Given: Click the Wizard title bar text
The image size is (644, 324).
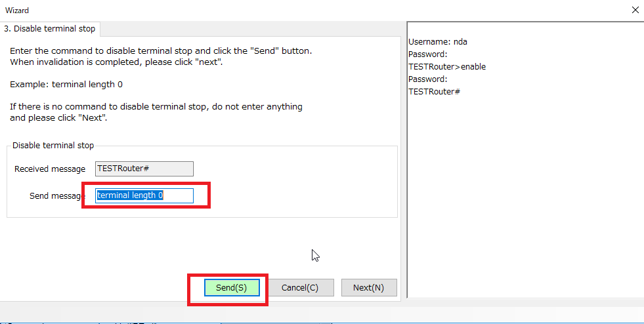Looking at the screenshot, I should pyautogui.click(x=17, y=10).
